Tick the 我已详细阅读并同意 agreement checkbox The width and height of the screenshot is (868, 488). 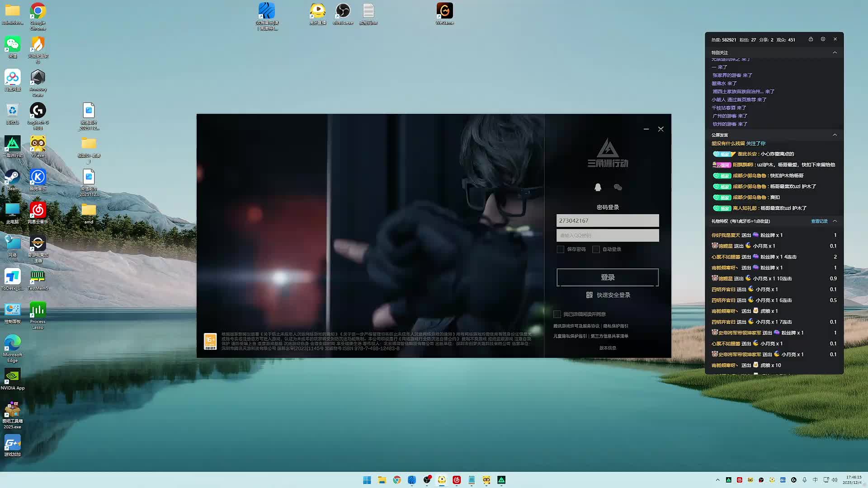(557, 314)
